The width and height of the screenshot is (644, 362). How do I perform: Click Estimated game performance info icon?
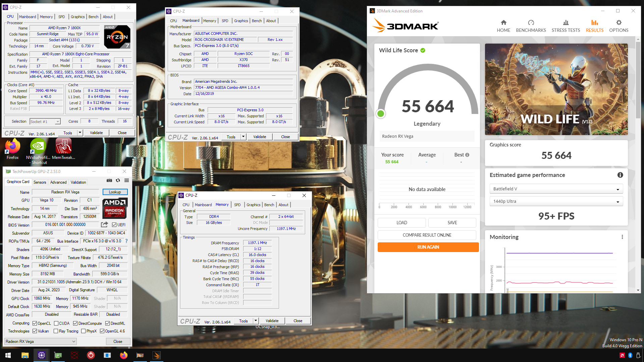tap(620, 175)
